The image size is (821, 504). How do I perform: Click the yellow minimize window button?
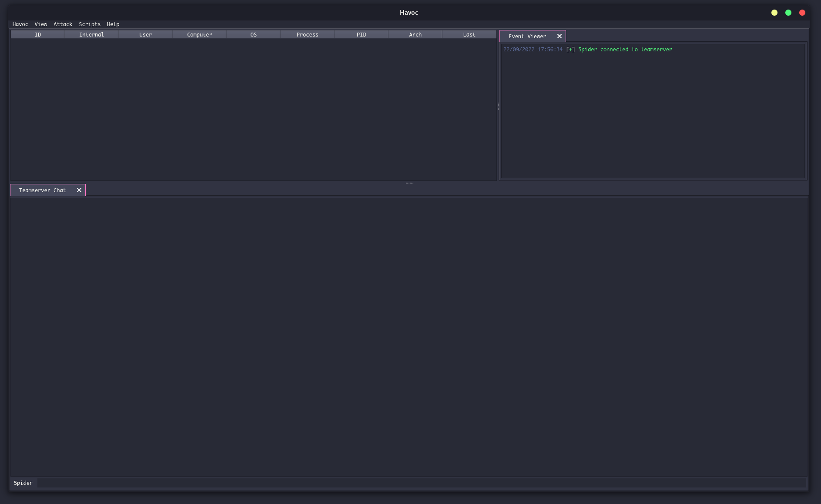(x=774, y=13)
